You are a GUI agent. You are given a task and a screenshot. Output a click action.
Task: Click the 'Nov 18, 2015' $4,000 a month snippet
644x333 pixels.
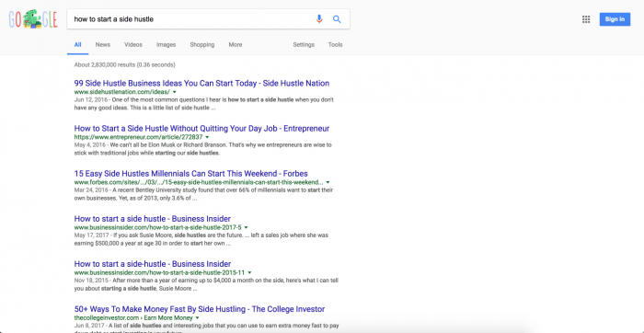pos(206,284)
